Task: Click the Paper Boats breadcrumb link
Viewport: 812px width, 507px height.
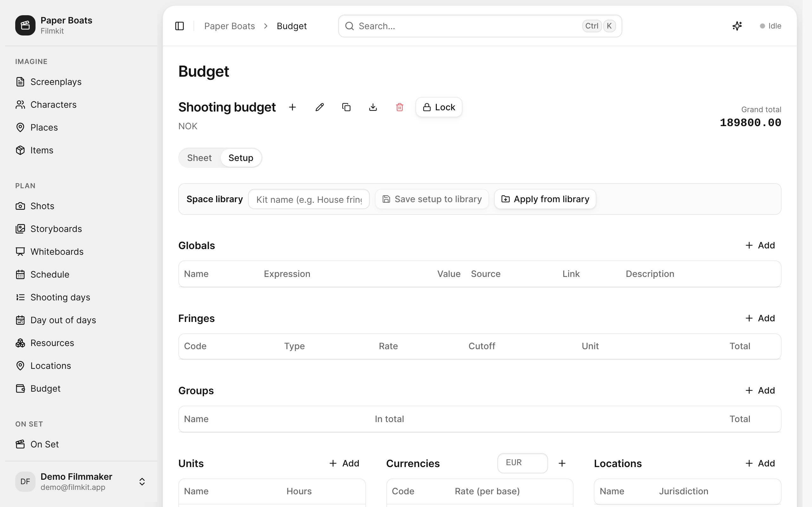Action: pos(230,26)
